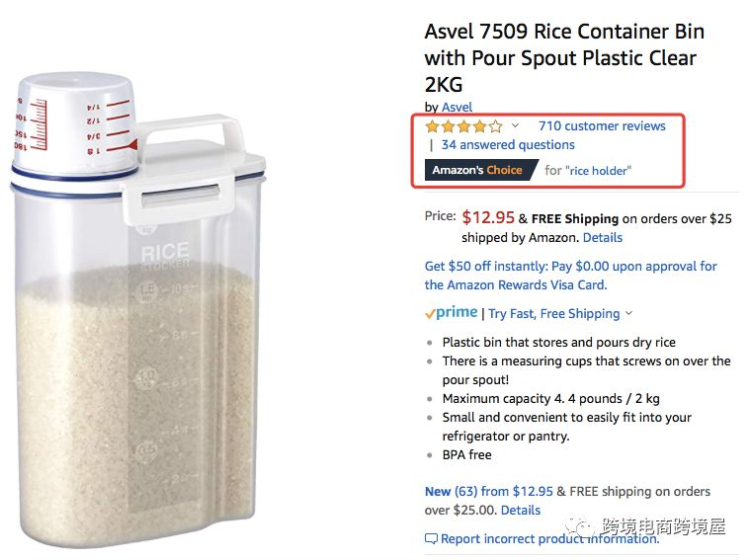Open Try Fast, Free Shipping link

(554, 314)
